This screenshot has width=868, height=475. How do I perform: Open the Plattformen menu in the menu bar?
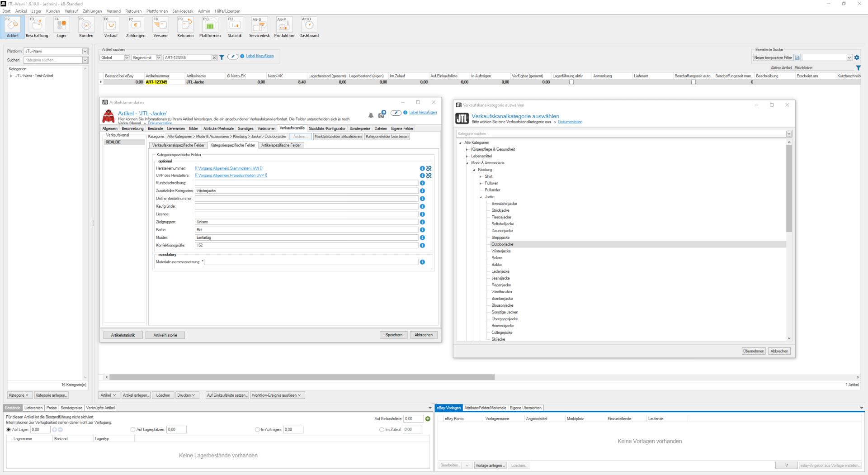pos(157,11)
